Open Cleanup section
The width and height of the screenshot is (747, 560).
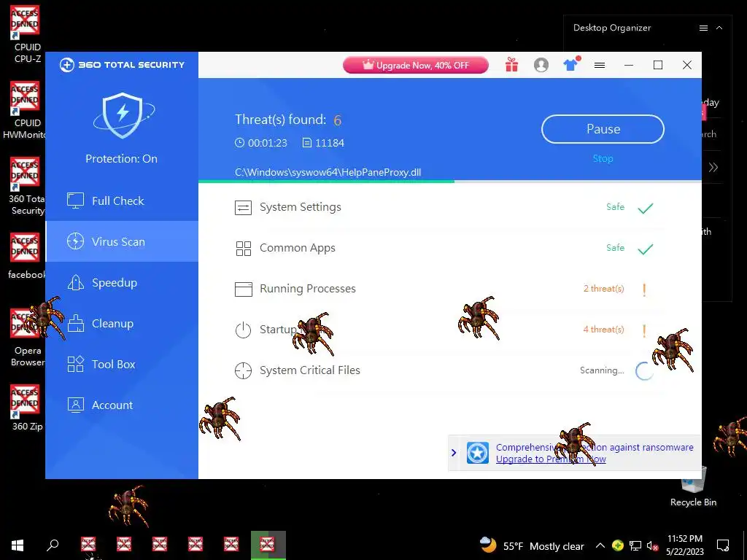point(122,323)
